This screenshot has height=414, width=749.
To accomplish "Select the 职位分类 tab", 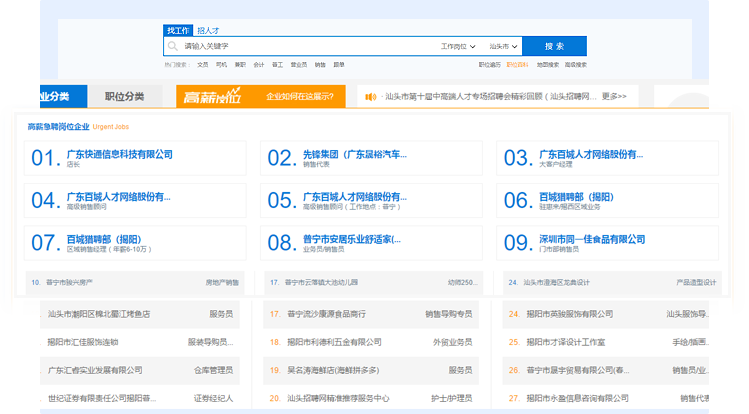I will 125,97.
